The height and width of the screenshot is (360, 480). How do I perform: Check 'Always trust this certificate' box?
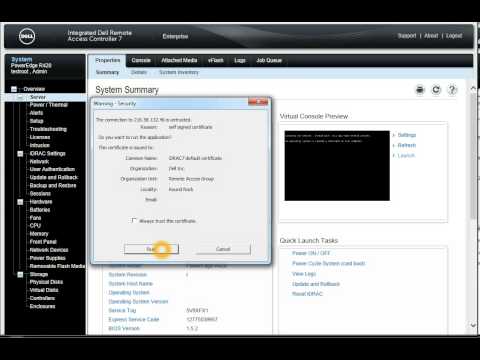(x=134, y=220)
